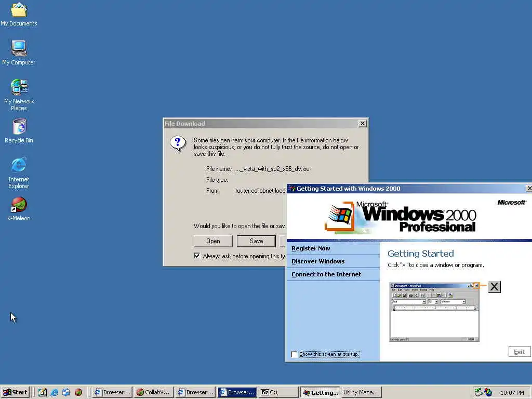Click Open in File Download dialog
The height and width of the screenshot is (399, 532).
213,241
